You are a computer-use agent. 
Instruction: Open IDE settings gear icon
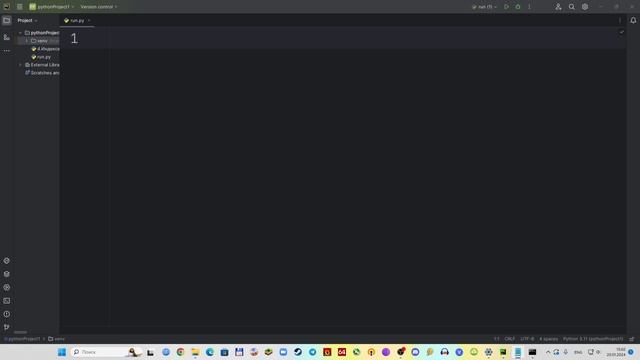point(585,7)
